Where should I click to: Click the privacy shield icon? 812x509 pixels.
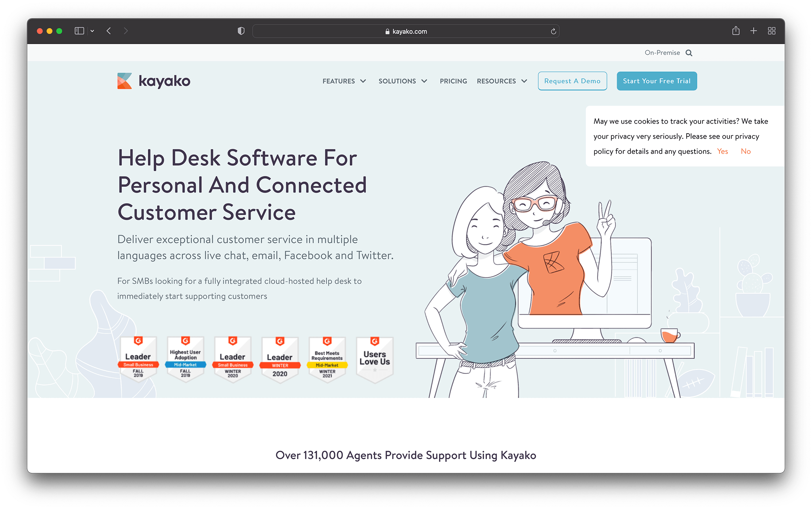click(241, 31)
